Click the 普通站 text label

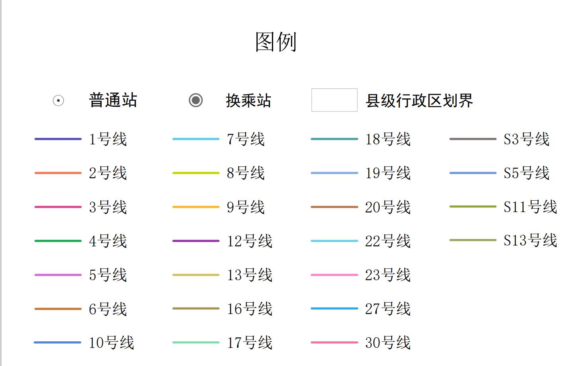(x=113, y=100)
